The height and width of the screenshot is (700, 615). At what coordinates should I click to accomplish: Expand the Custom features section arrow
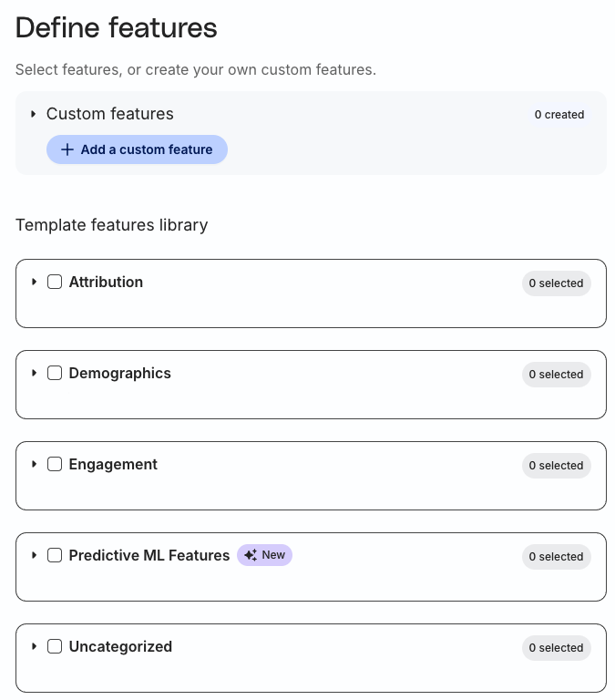(x=33, y=114)
